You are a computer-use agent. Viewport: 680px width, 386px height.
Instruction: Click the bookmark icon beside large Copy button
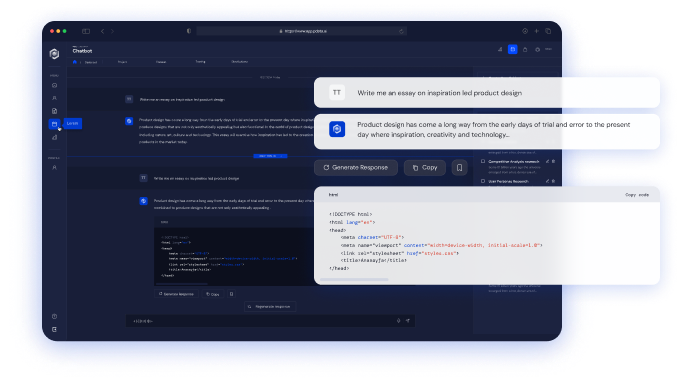tap(459, 167)
